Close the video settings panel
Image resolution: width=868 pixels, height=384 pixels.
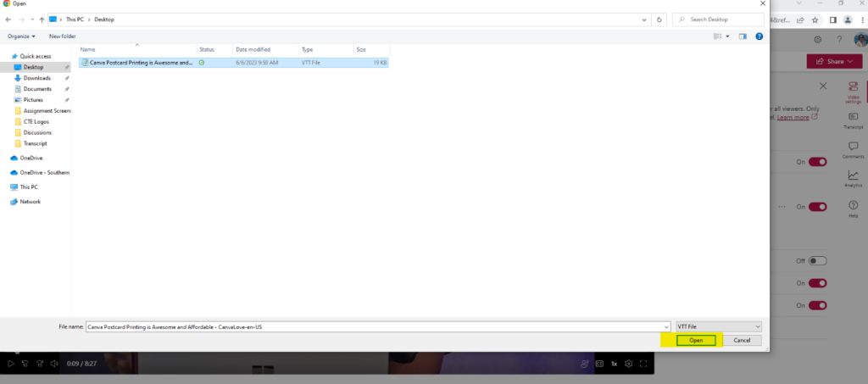pyautogui.click(x=823, y=86)
